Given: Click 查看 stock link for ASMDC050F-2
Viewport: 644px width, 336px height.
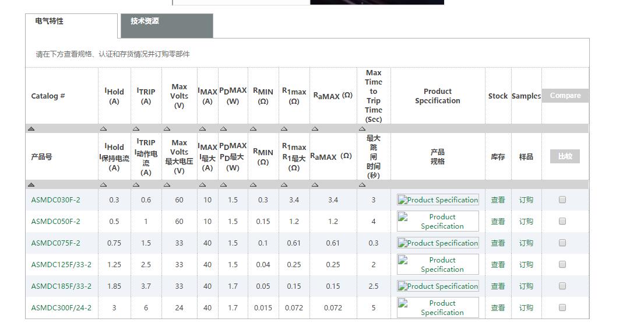Looking at the screenshot, I should (498, 222).
